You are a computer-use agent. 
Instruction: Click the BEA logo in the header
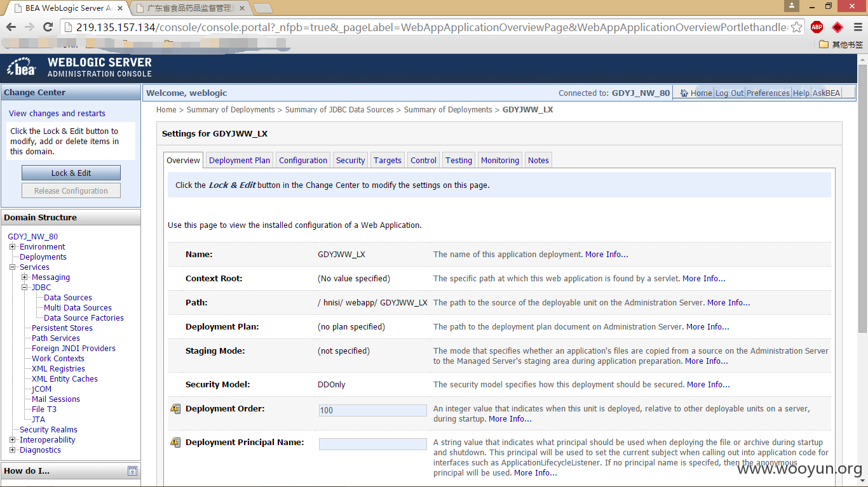click(x=22, y=67)
